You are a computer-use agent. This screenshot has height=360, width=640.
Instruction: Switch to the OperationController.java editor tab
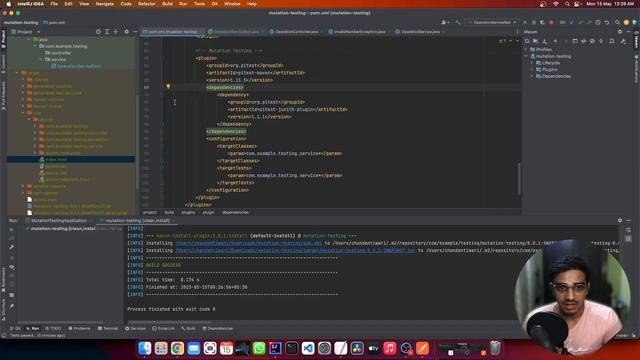(x=296, y=31)
